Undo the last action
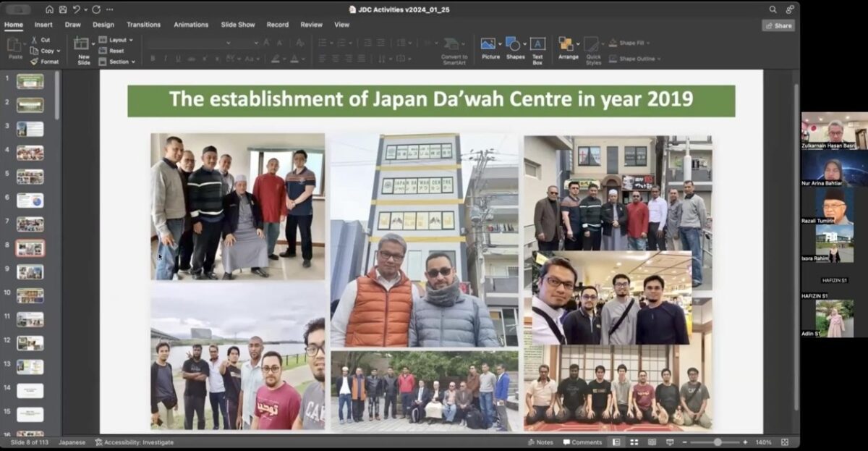Screen dimensions: 868x451 (x=76, y=9)
